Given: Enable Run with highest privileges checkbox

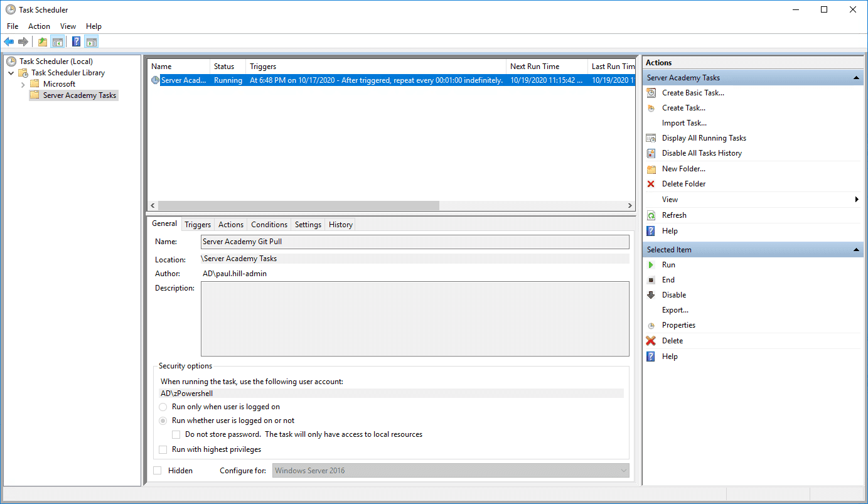Looking at the screenshot, I should [x=163, y=449].
